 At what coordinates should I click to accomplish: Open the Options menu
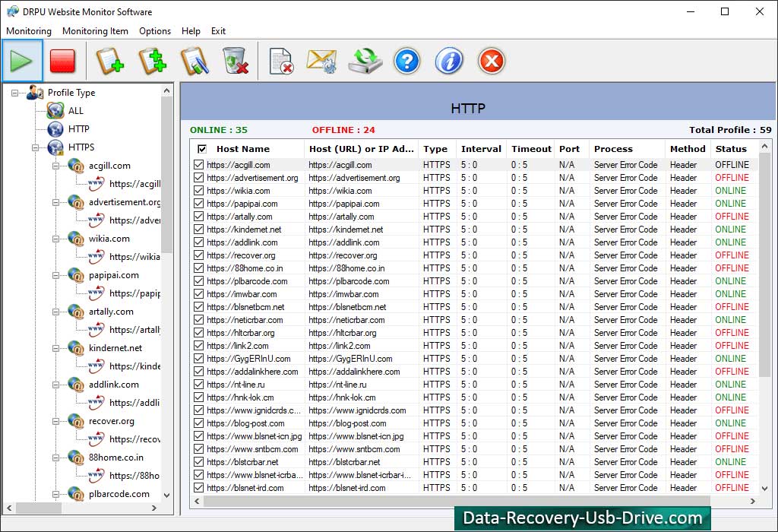155,30
